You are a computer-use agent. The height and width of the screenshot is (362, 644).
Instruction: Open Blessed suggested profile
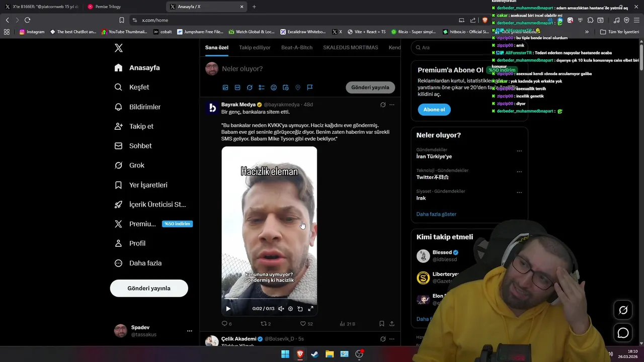[442, 252]
